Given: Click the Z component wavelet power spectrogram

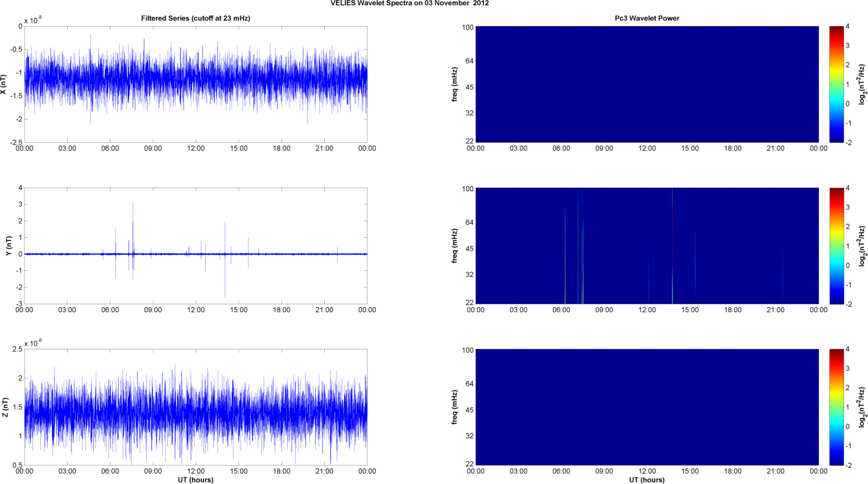Looking at the screenshot, I should click(647, 407).
